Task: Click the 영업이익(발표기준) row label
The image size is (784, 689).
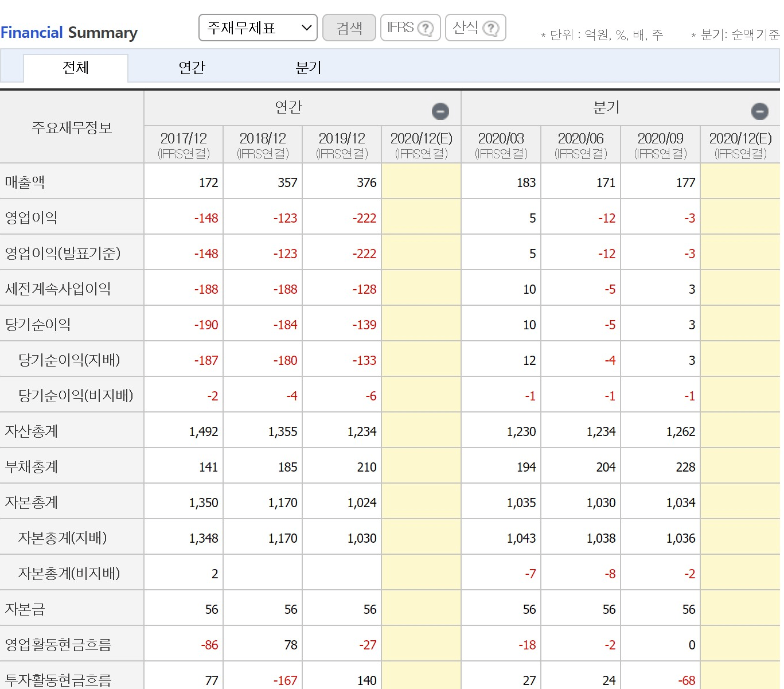Action: pos(63,253)
